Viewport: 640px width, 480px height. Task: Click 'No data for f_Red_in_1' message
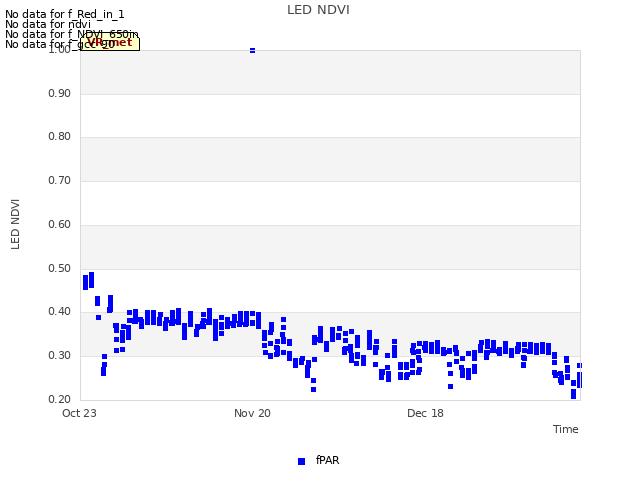[64, 14]
